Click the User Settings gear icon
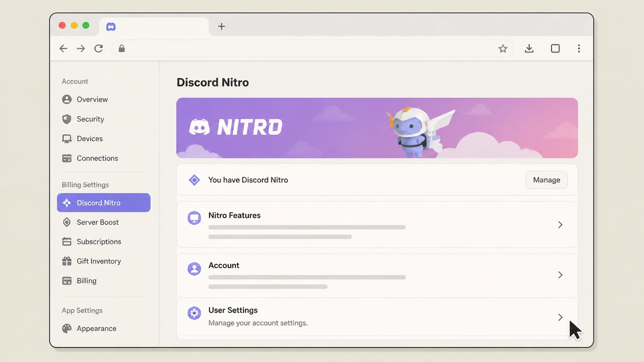The width and height of the screenshot is (644, 362). click(x=194, y=313)
